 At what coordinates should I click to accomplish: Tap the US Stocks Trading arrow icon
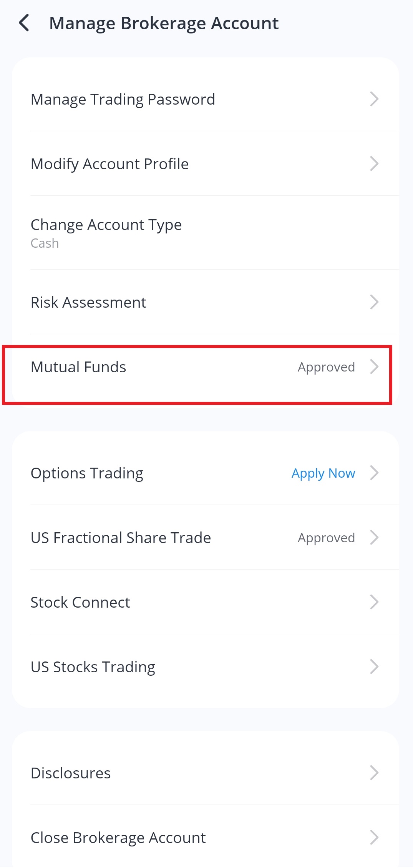click(x=374, y=667)
